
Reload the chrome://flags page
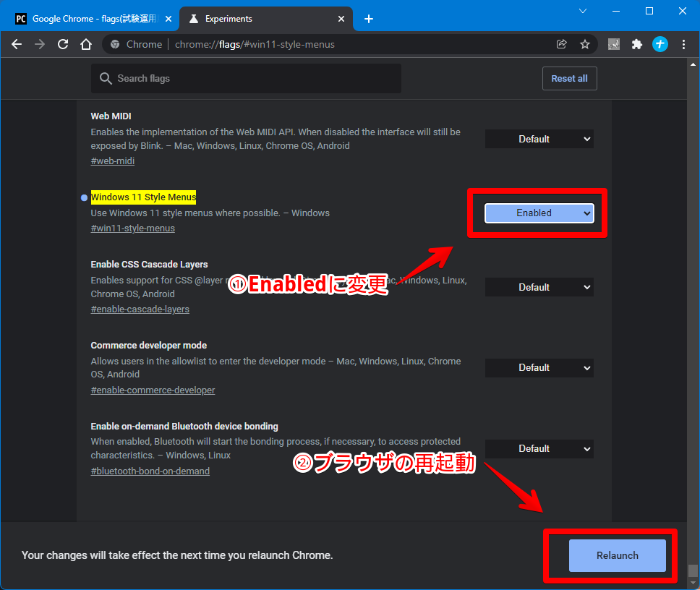(x=63, y=44)
